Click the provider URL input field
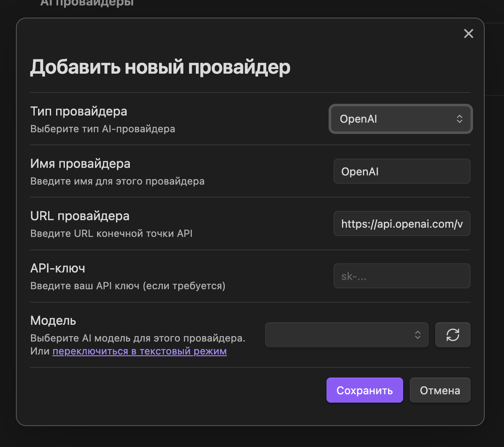This screenshot has width=504, height=447. 402,223
